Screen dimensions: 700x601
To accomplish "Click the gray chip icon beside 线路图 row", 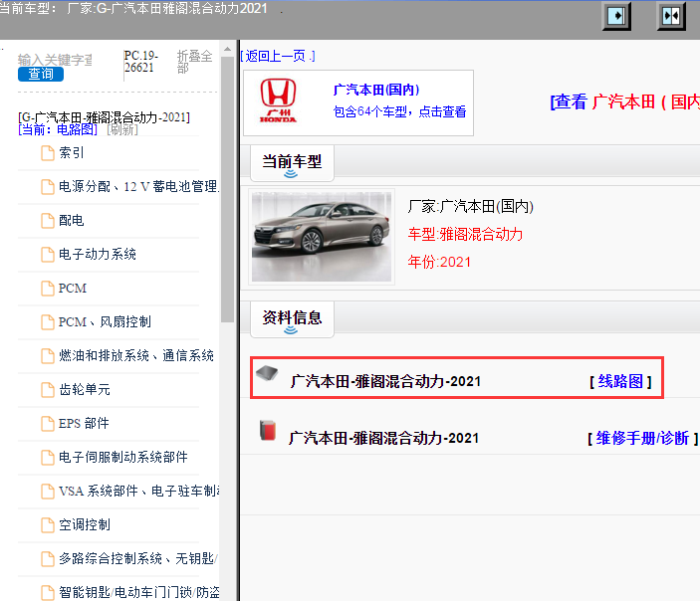I will pyautogui.click(x=267, y=373).
